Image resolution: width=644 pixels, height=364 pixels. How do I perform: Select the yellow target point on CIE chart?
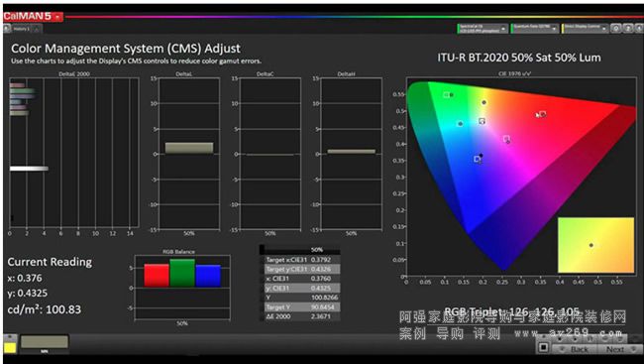(x=483, y=121)
